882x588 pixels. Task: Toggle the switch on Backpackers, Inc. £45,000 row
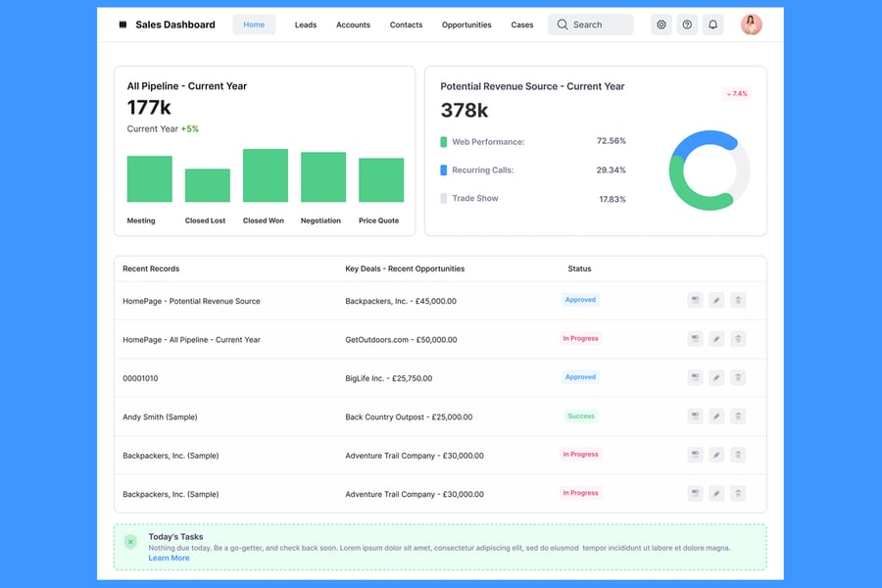tap(695, 301)
